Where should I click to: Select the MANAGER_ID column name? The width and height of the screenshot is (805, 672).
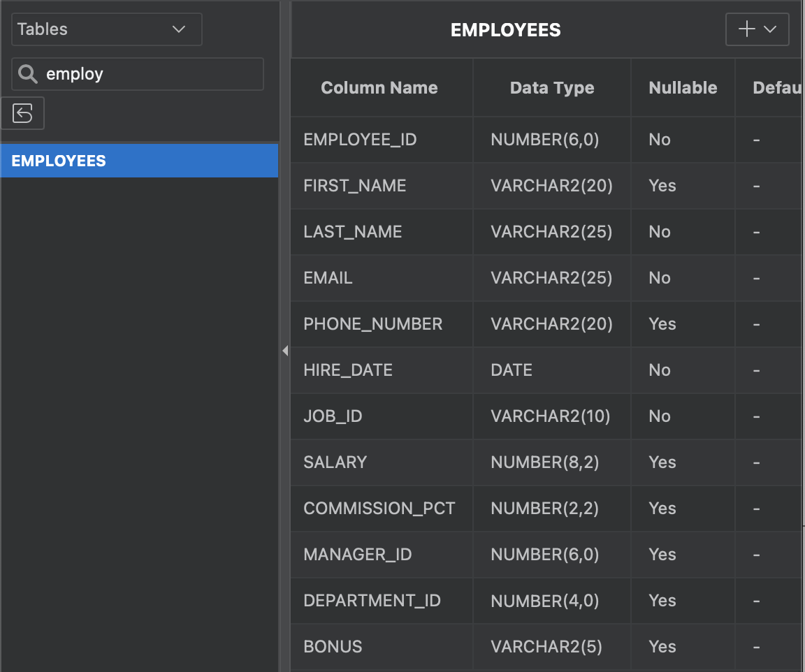358,555
